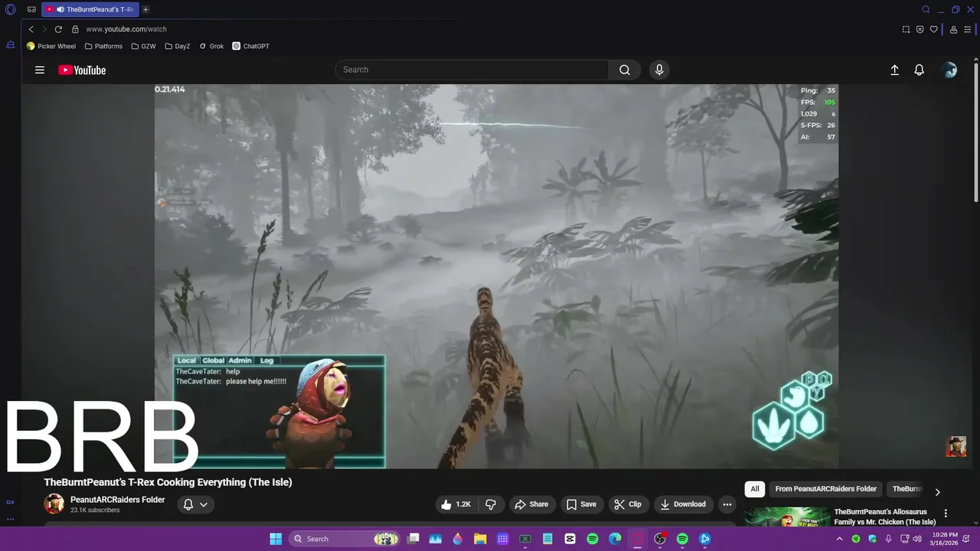Open Microsoft Edge from taskbar
This screenshot has height=551, width=980.
click(615, 539)
